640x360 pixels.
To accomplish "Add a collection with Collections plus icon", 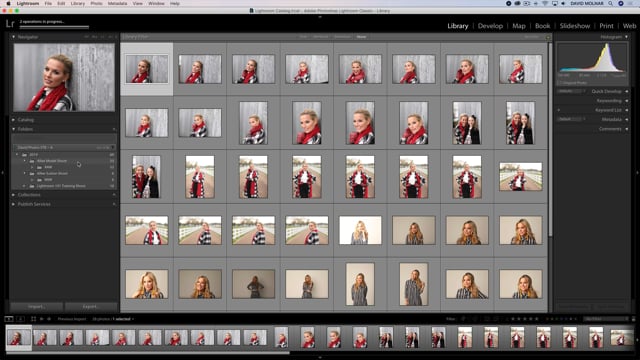I will point(114,195).
